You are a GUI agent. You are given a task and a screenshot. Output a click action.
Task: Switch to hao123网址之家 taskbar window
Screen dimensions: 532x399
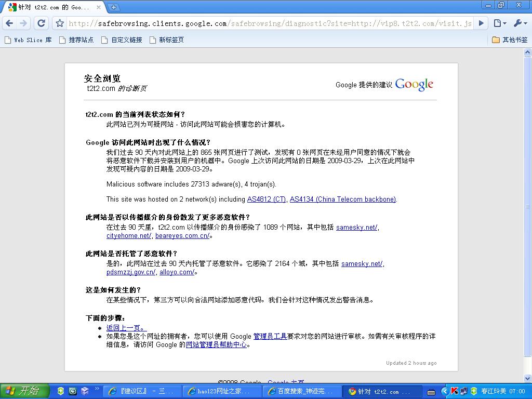(x=222, y=392)
